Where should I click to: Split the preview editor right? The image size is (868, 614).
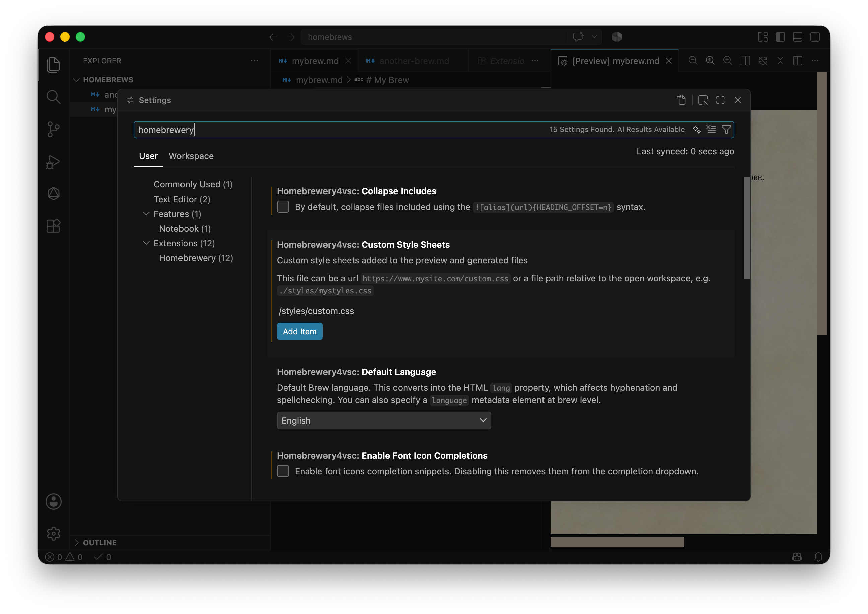pyautogui.click(x=797, y=61)
